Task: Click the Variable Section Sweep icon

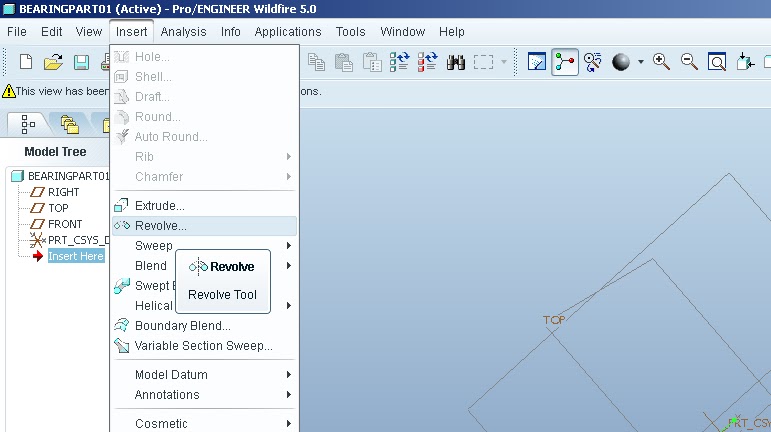Action: (121, 346)
